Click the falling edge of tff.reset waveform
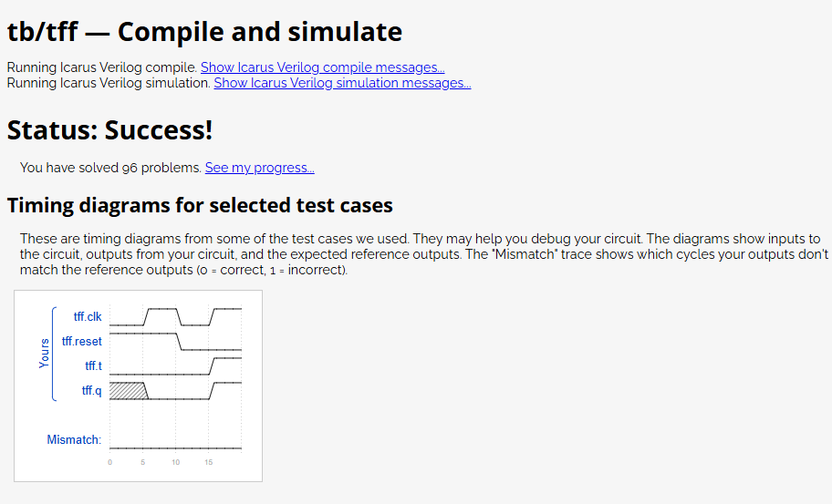The image size is (832, 504). click(x=179, y=342)
